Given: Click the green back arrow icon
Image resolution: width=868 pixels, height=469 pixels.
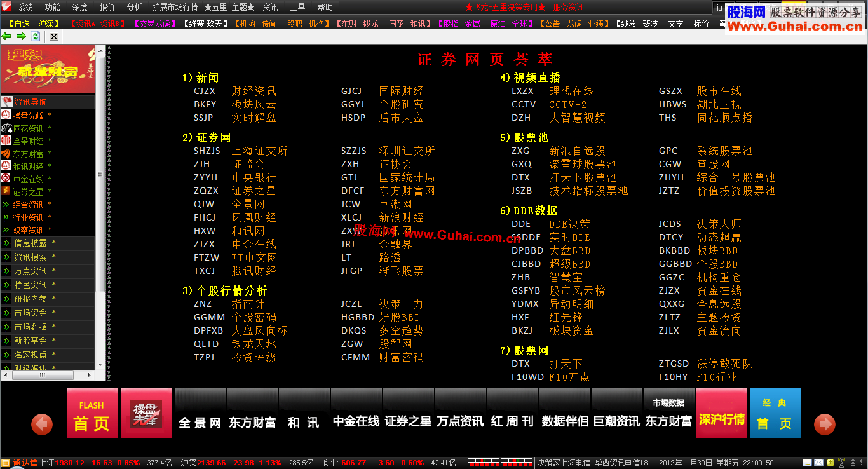Looking at the screenshot, I should point(7,36).
